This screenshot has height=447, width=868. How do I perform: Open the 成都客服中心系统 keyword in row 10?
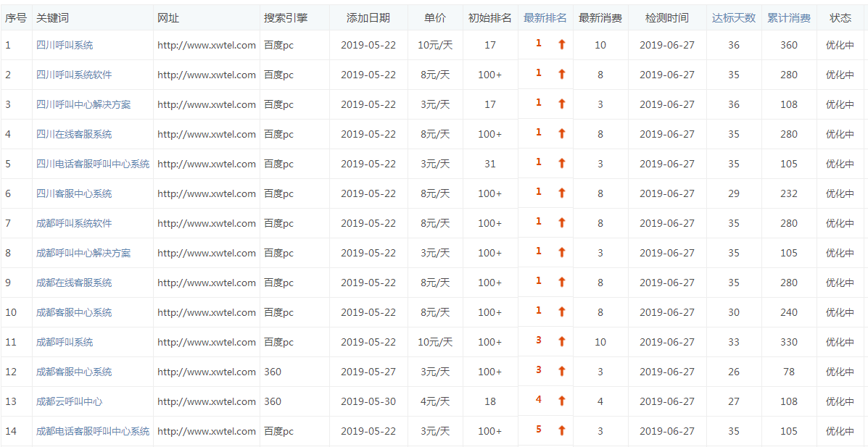point(74,312)
